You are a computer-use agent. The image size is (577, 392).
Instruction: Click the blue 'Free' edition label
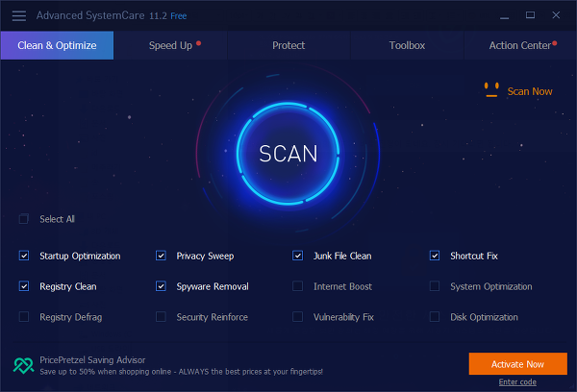179,16
